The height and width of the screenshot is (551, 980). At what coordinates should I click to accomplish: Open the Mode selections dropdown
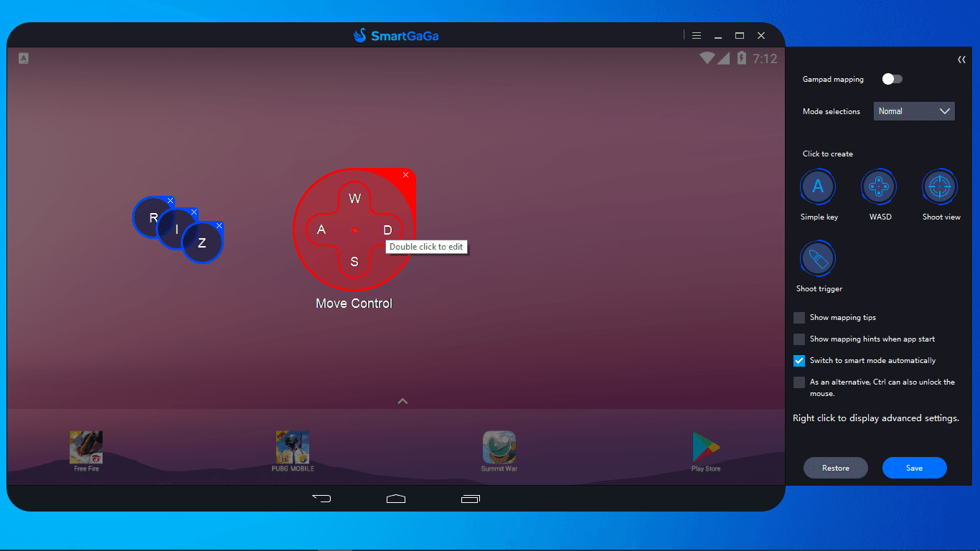[914, 110]
